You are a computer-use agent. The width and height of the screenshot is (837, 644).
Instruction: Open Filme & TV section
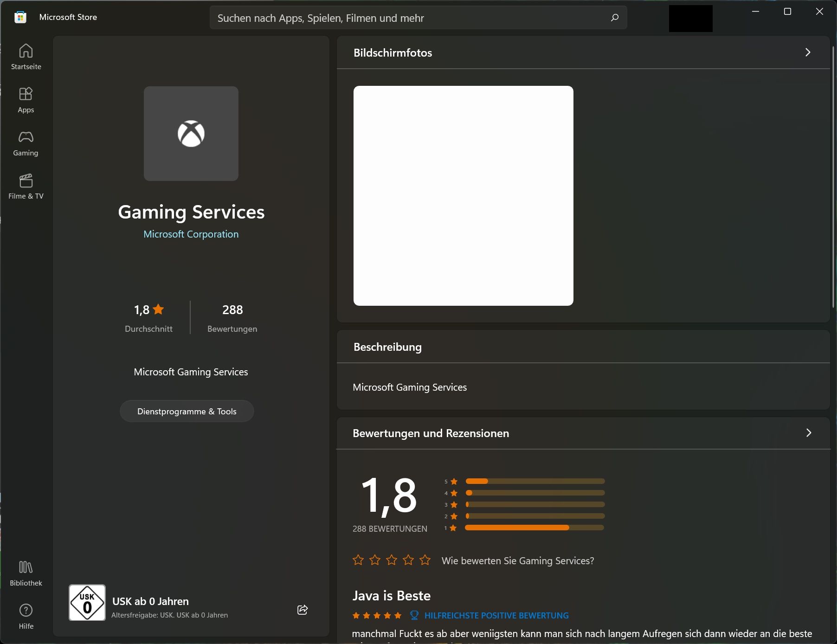point(26,186)
